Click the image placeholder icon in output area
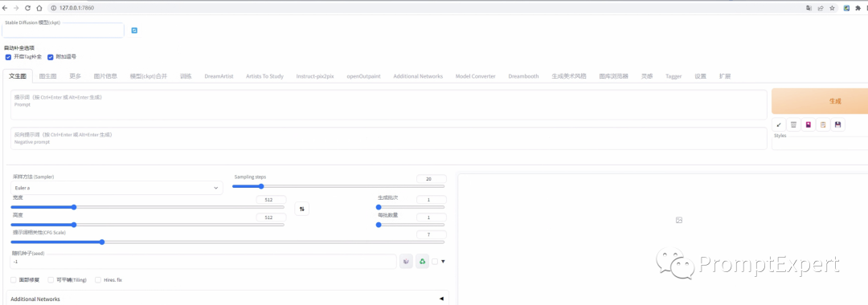 679,220
